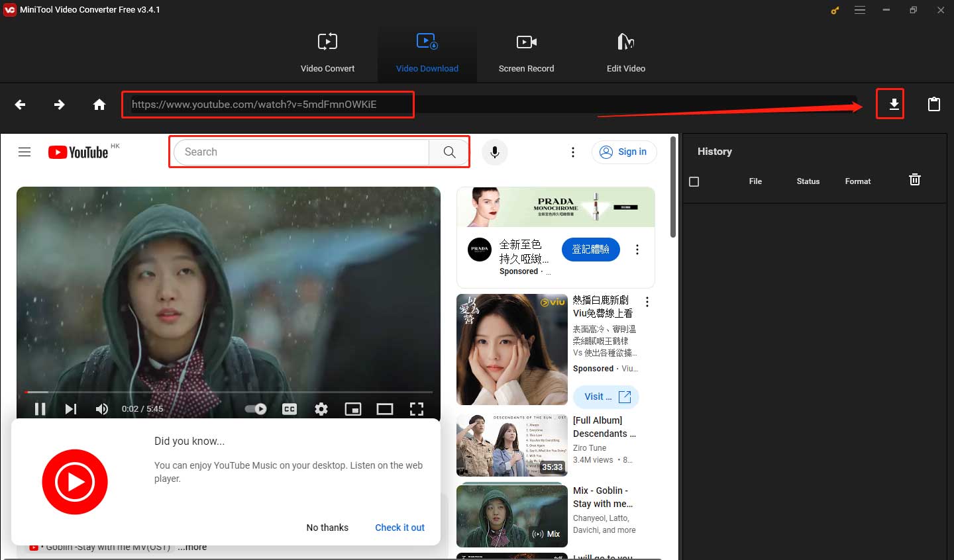Click the PRADA channel avatar
The height and width of the screenshot is (560, 954).
pyautogui.click(x=480, y=250)
